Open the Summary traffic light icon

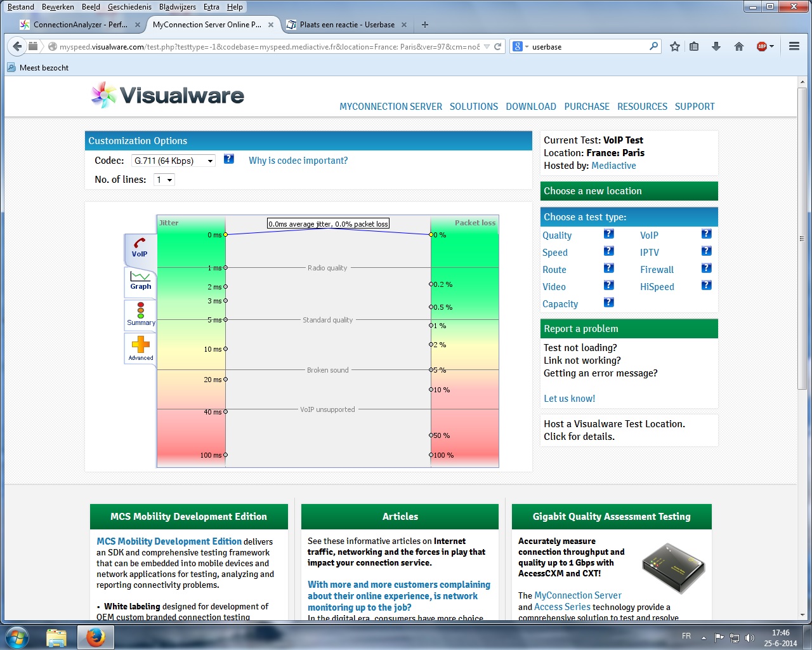point(140,314)
